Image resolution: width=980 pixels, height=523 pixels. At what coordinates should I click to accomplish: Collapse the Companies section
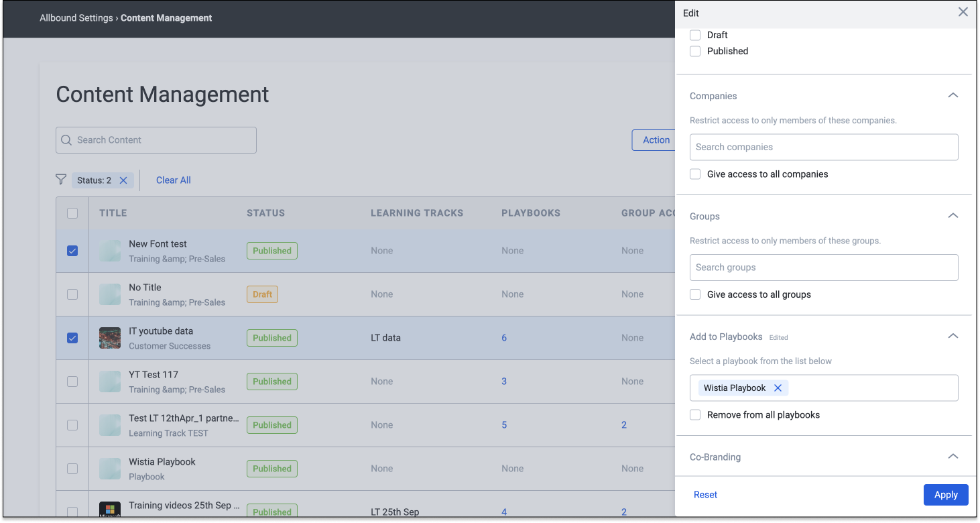pos(953,96)
